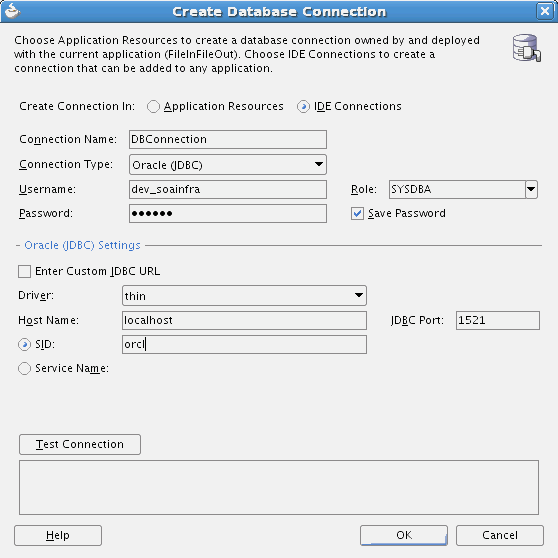This screenshot has height=558, width=558.
Task: Click the Username field with dev_soainfra
Action: 228,189
